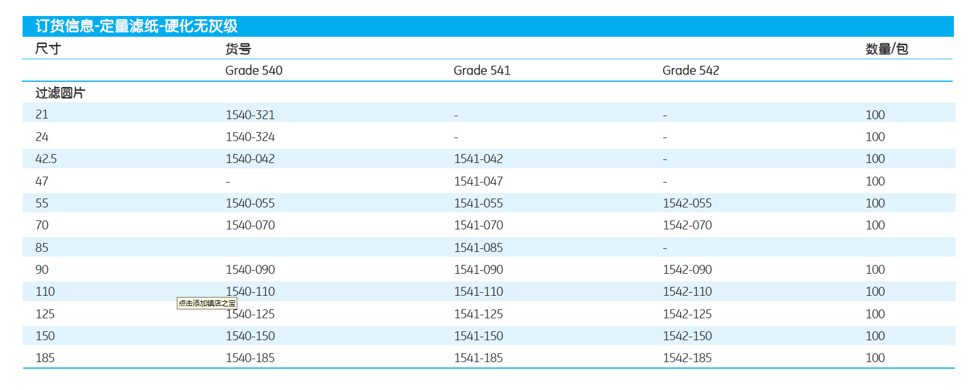The width and height of the screenshot is (980, 390).
Task: Click size value 185 in size column
Action: pyautogui.click(x=45, y=358)
